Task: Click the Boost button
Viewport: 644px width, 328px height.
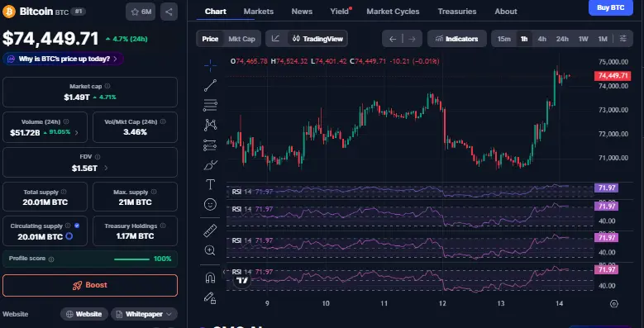Action: point(90,285)
